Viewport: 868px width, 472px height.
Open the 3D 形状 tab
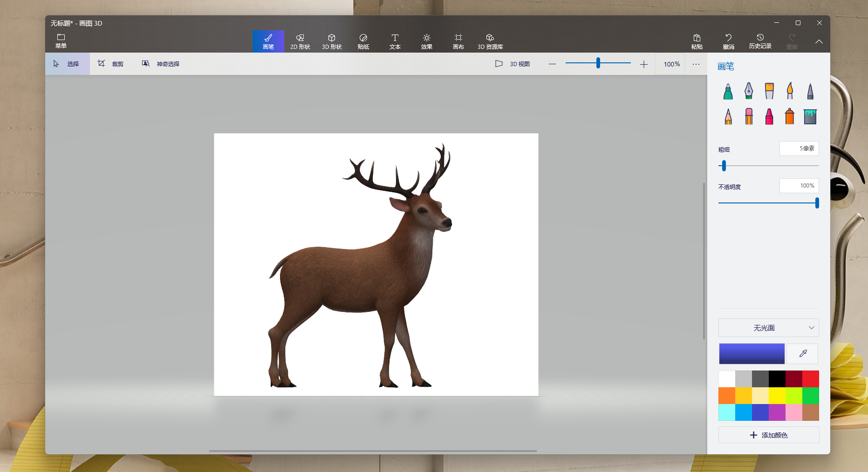pos(332,41)
